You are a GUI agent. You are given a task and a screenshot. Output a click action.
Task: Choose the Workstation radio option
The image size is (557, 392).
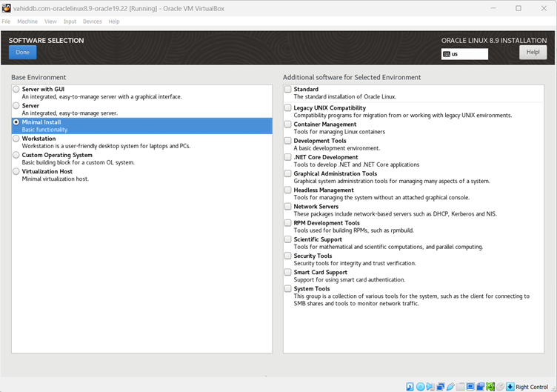(16, 139)
